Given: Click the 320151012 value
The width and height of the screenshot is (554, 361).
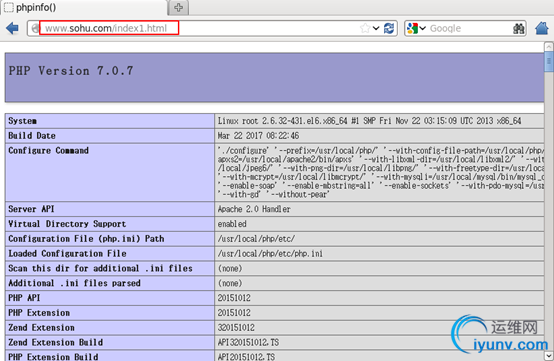Looking at the screenshot, I should tap(236, 328).
